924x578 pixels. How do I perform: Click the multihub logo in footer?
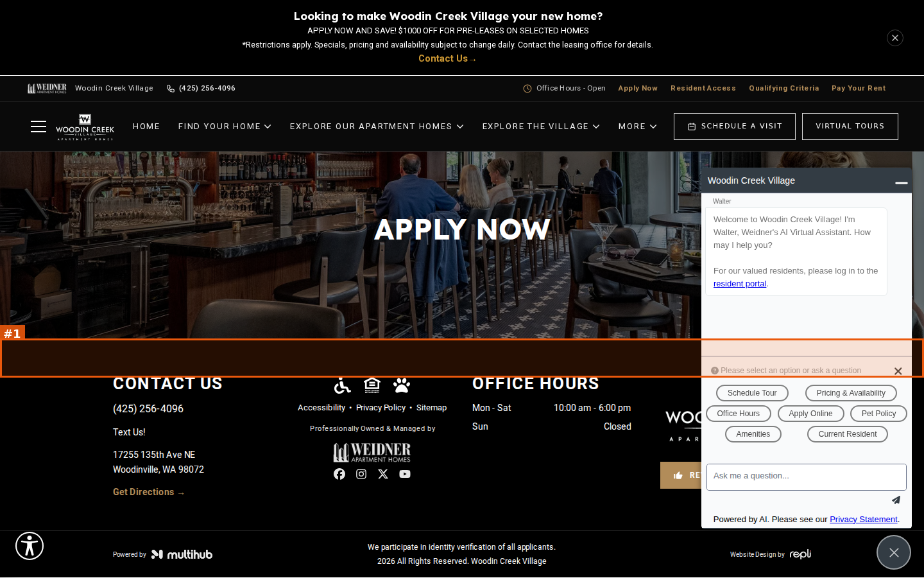pos(182,554)
